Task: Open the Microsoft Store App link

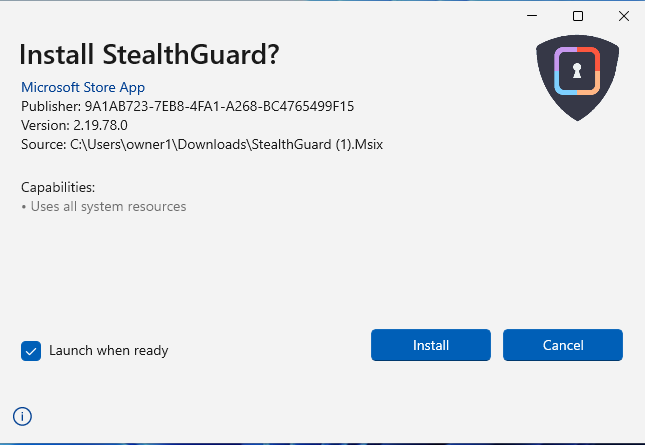Action: (83, 87)
